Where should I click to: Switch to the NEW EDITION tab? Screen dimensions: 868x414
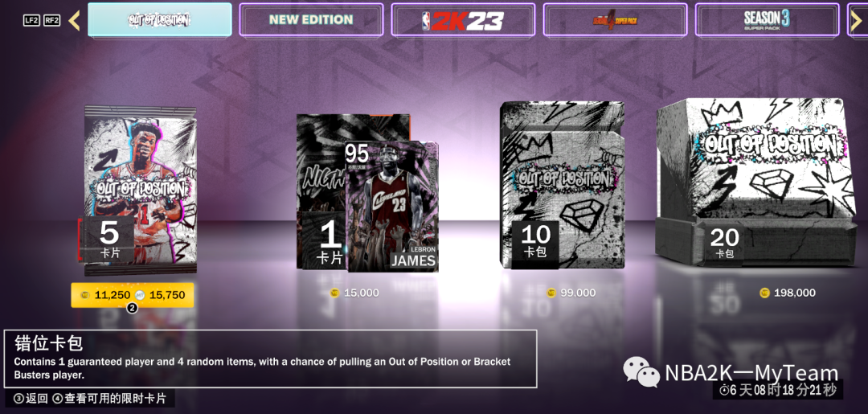coord(311,20)
